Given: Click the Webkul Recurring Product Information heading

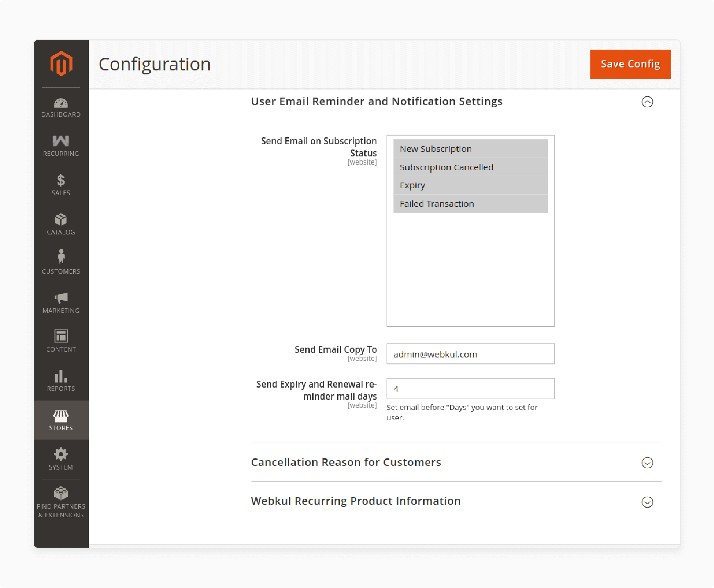Looking at the screenshot, I should [356, 501].
